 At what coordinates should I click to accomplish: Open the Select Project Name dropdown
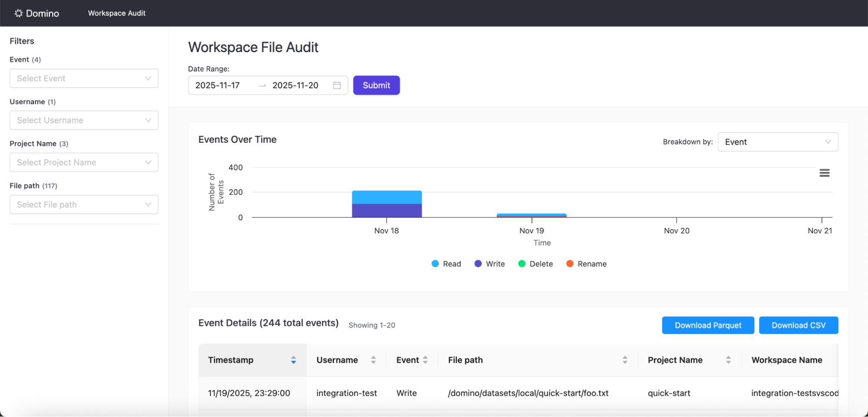84,162
